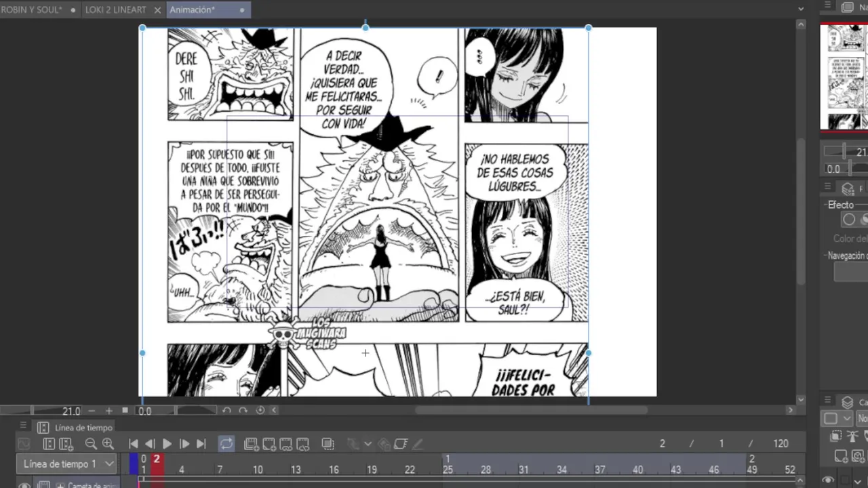Click the new vector layer icon
The height and width of the screenshot is (488, 868).
[859, 455]
